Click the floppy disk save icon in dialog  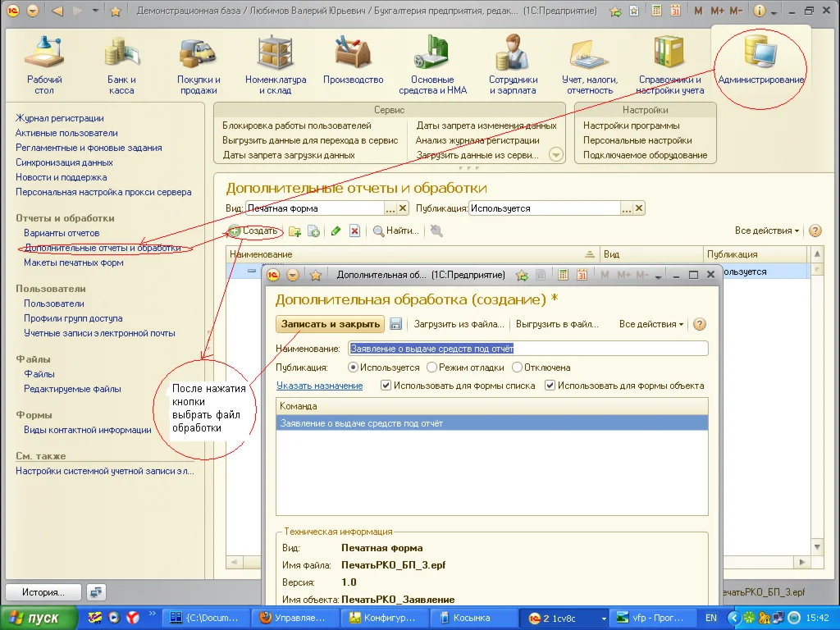395,324
